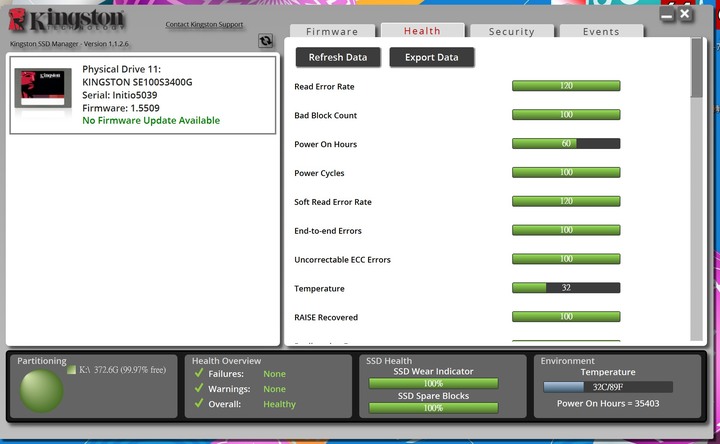Click 'Kingston SSD Manager - Version 1.1.2.6' text

pyautogui.click(x=69, y=44)
